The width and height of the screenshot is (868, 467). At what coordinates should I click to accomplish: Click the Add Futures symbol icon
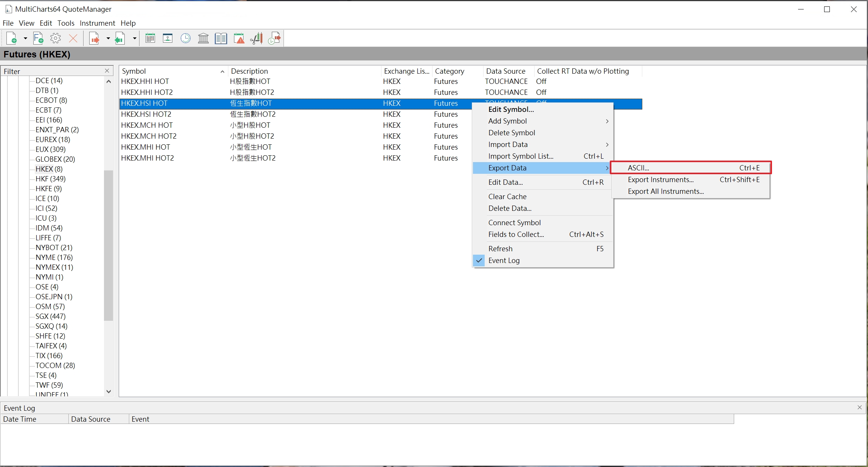pos(38,38)
